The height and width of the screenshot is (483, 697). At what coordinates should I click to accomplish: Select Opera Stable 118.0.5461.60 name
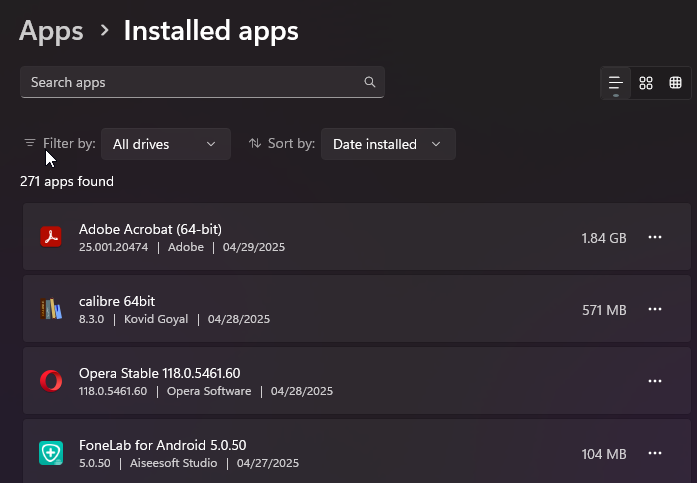click(x=160, y=373)
